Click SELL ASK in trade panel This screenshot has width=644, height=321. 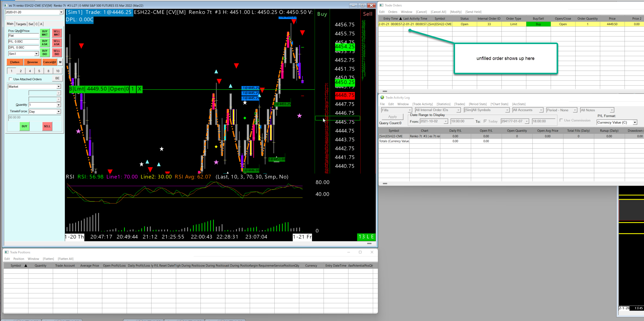[x=57, y=43]
